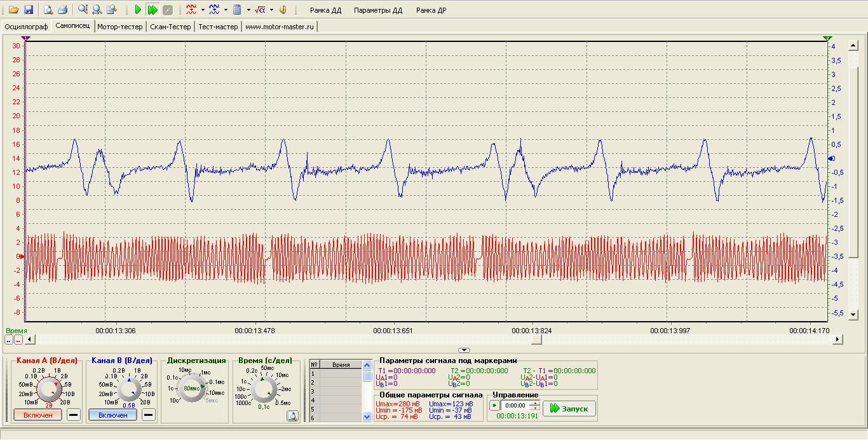The image size is (868, 440).
Task: Click the Канал А volts-per-division dial
Action: click(48, 388)
